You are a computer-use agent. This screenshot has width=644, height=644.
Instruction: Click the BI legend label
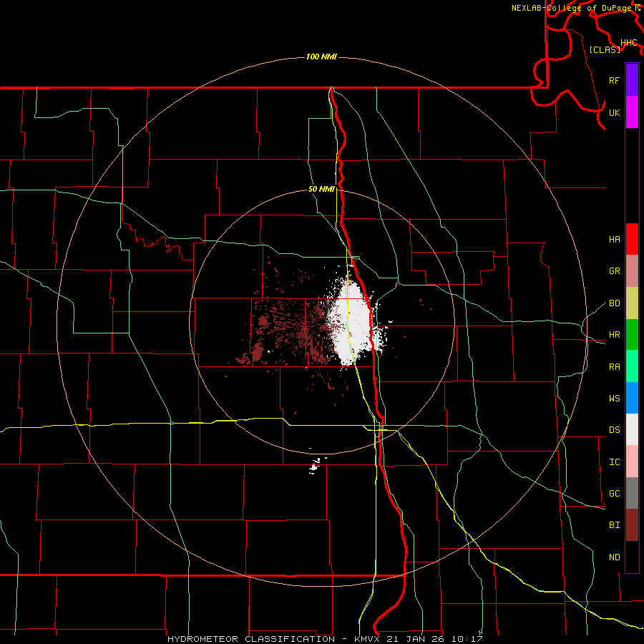click(615, 525)
